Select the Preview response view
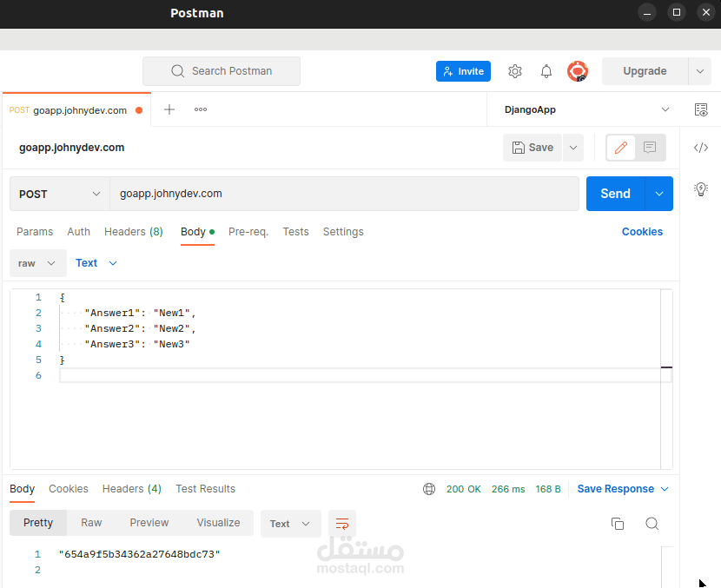The image size is (721, 588). (x=149, y=523)
